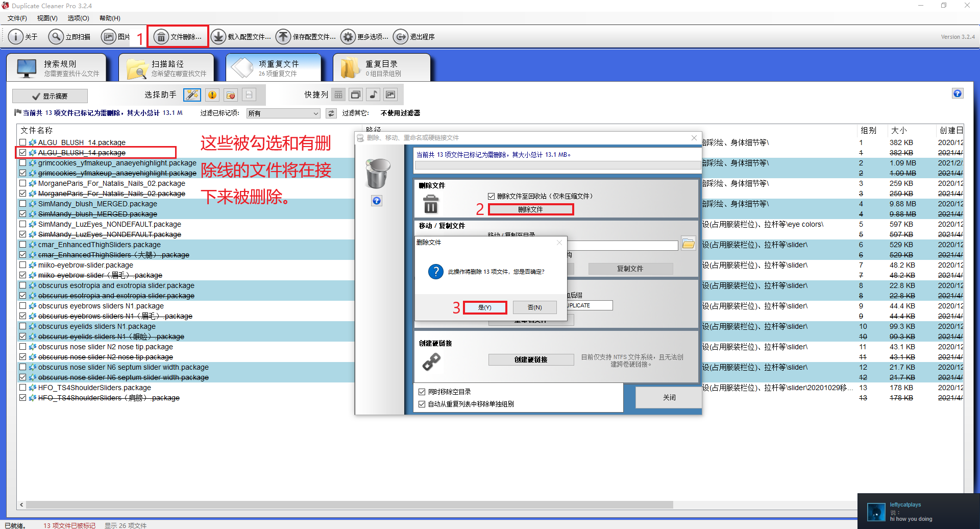This screenshot has width=980, height=529.
Task: Click the horizontal scrollbar of file list
Action: coord(349,504)
